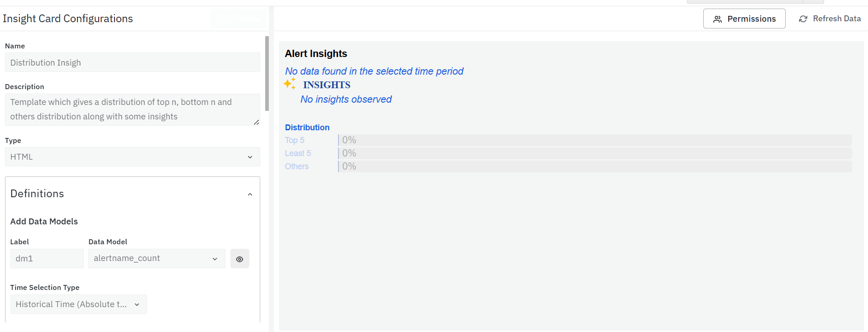Click the configuration panel vertical scrollbar
Viewport: 868px width, 332px height.
click(x=267, y=73)
